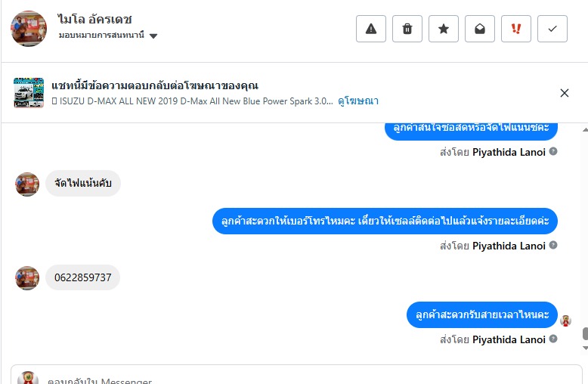The width and height of the screenshot is (588, 384).
Task: Click info icon under phone request message
Action: click(553, 246)
